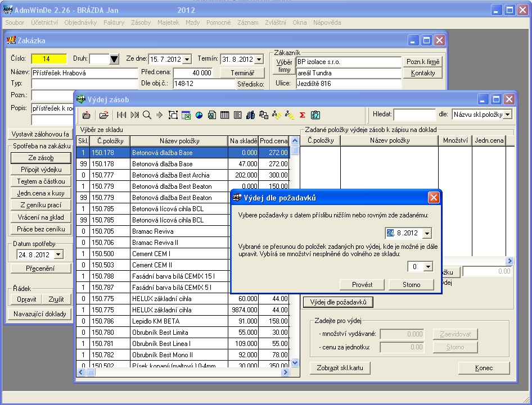Click the overlapping frames selection icon
Viewport: 532px width, 405px height.
(173, 115)
